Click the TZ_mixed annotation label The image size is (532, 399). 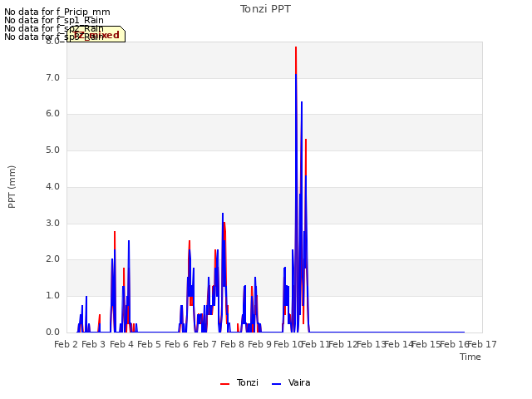[96, 35]
